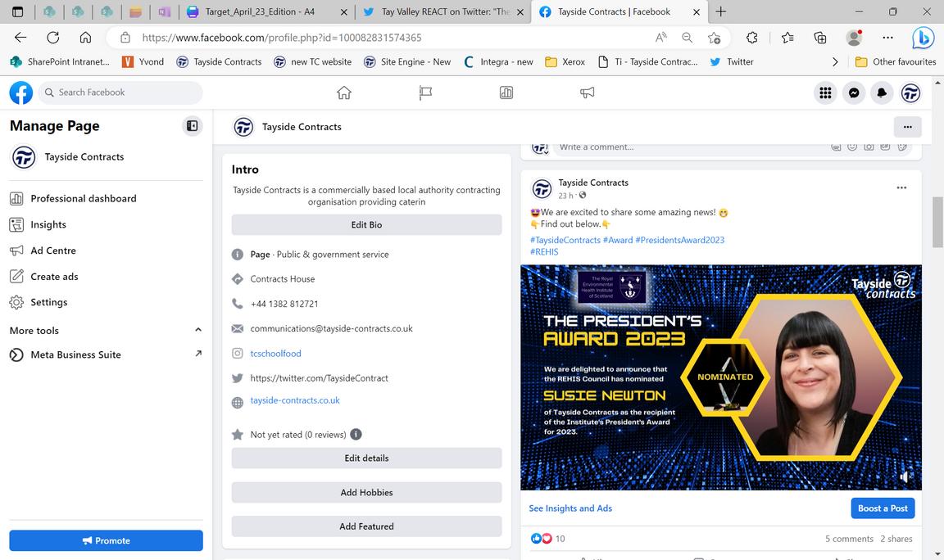
Task: Click the Search Facebook field
Action: (x=121, y=93)
